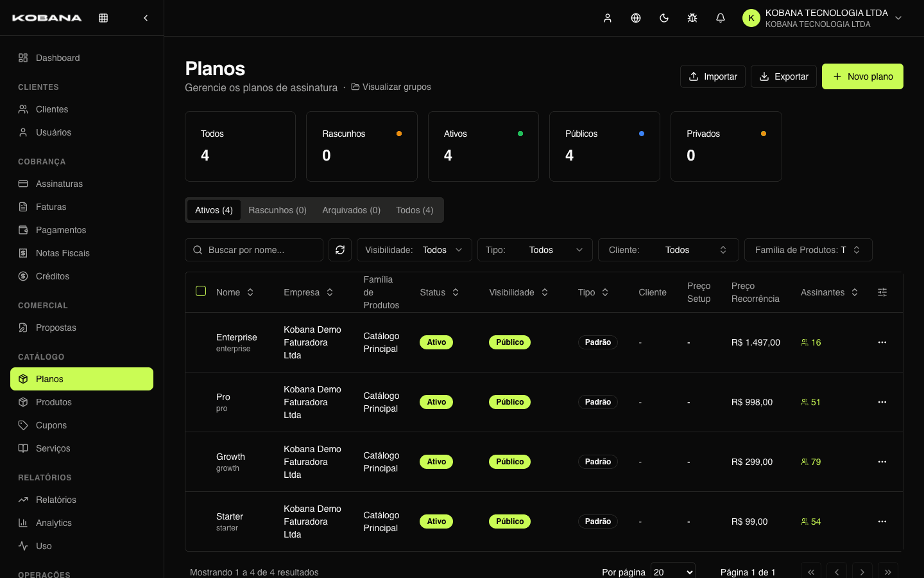Image resolution: width=924 pixels, height=578 pixels.
Task: Open the user profile icon in header
Action: [608, 18]
